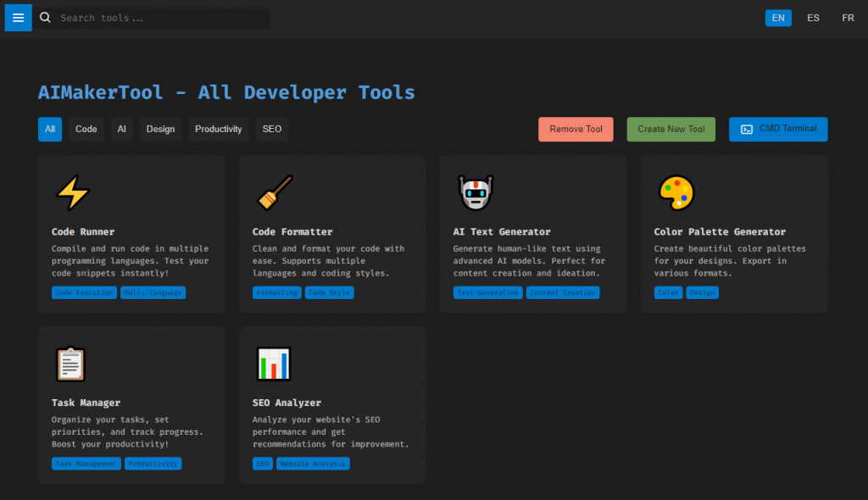Screen dimensions: 868x500
Task: Filter by the SEO category
Action: click(x=272, y=130)
